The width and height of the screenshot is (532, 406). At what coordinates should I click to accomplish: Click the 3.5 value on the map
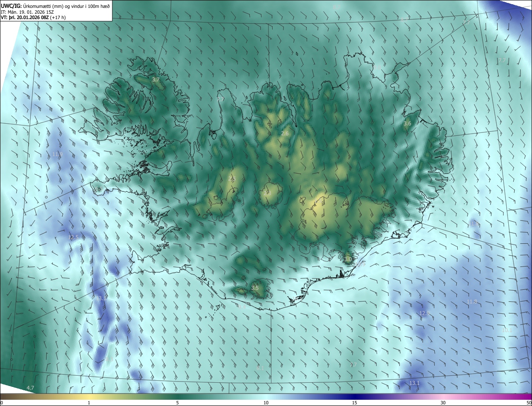(255, 288)
